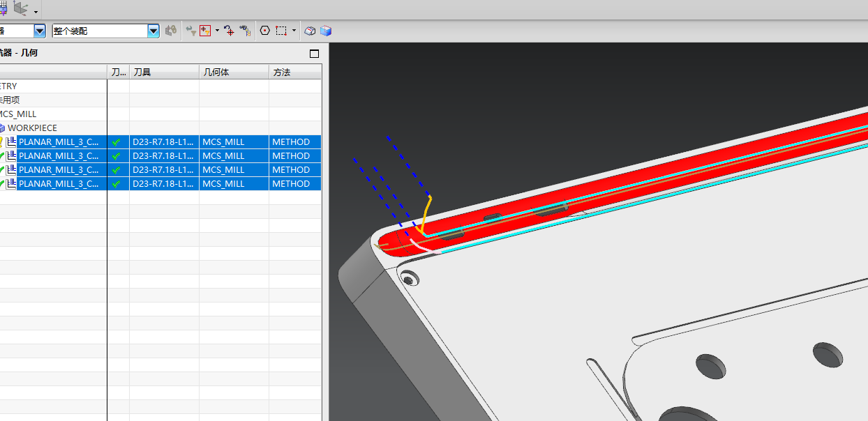Click the D23-R7.18-L1... tool cell in the first operation row
Screen dimensions: 868x421
point(164,141)
